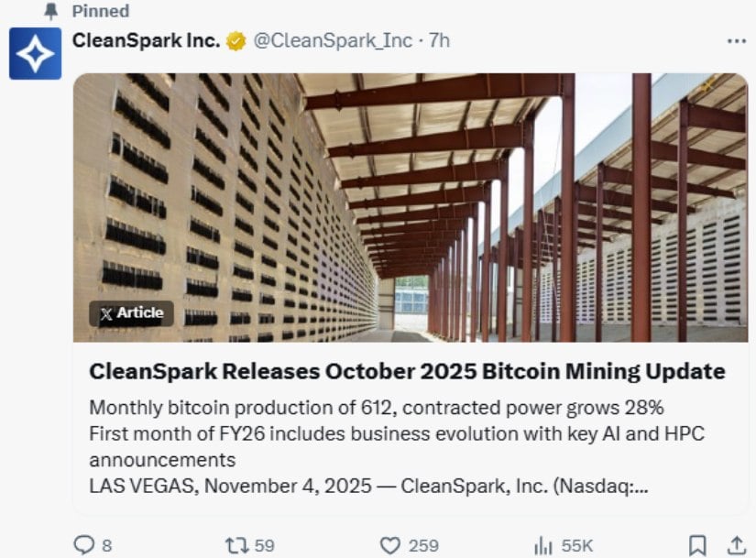Open the post via the 7h timestamp
This screenshot has width=756, height=558.
pos(439,40)
